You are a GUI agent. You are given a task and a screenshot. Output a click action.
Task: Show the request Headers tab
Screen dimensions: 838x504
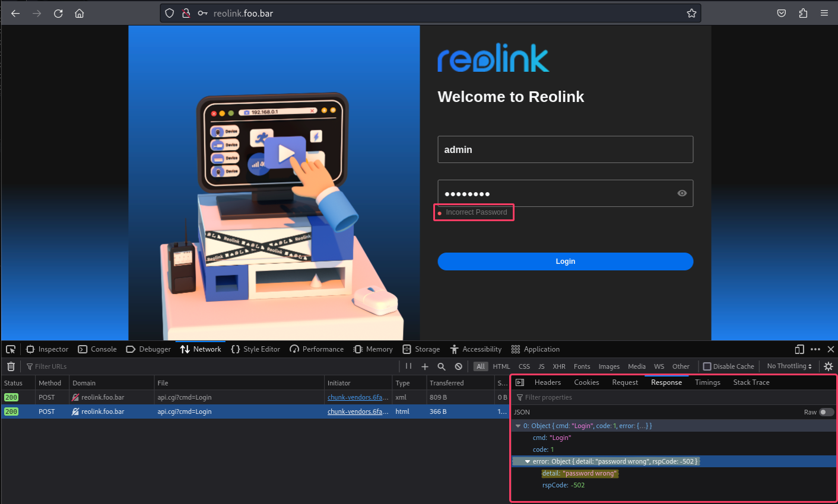click(548, 382)
